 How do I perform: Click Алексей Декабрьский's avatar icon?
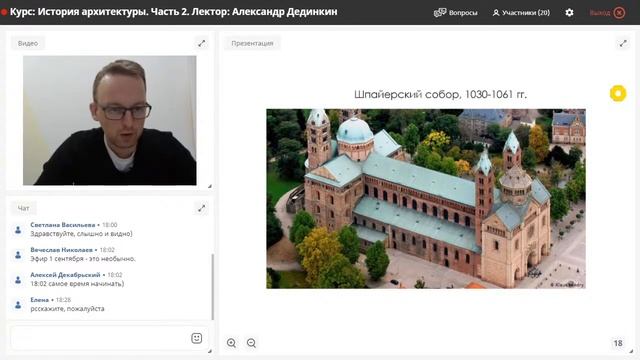[18, 280]
